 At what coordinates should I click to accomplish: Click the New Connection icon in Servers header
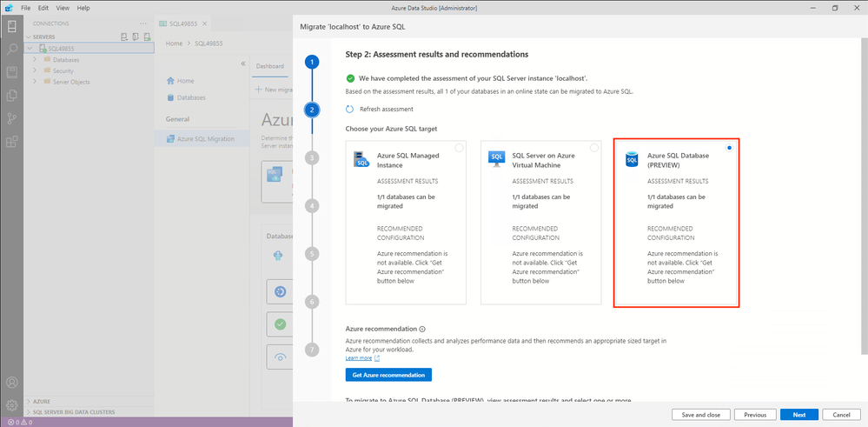(124, 37)
